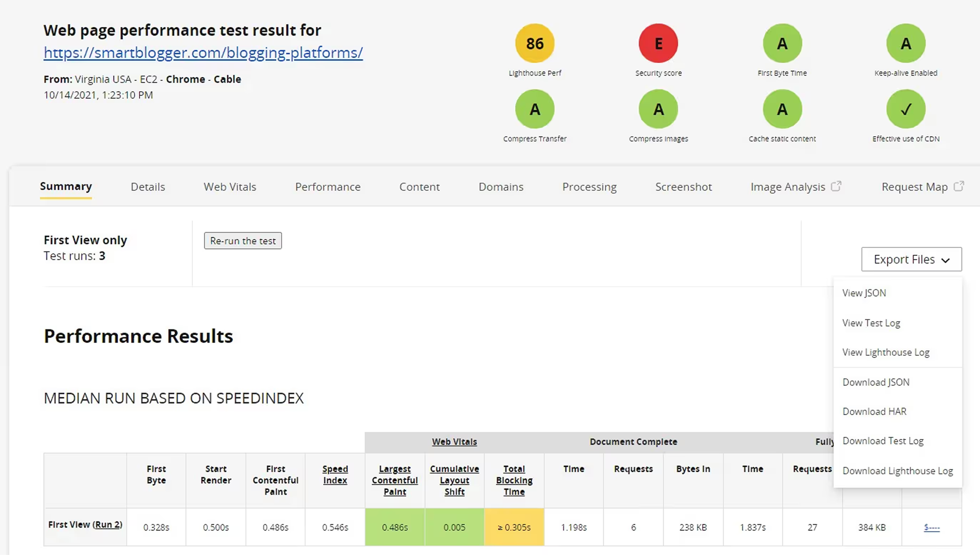Switch to the Web Vitals tab
The image size is (980, 555).
(230, 187)
